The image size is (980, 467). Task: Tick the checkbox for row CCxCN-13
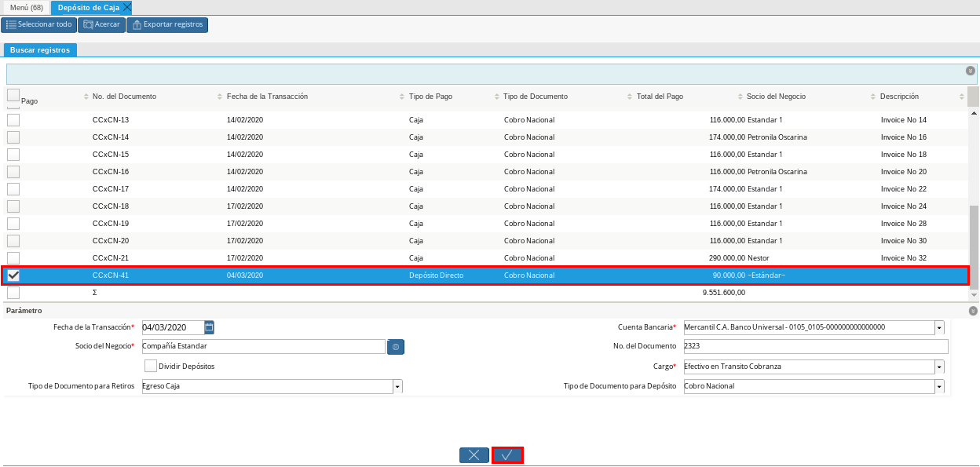(x=13, y=120)
